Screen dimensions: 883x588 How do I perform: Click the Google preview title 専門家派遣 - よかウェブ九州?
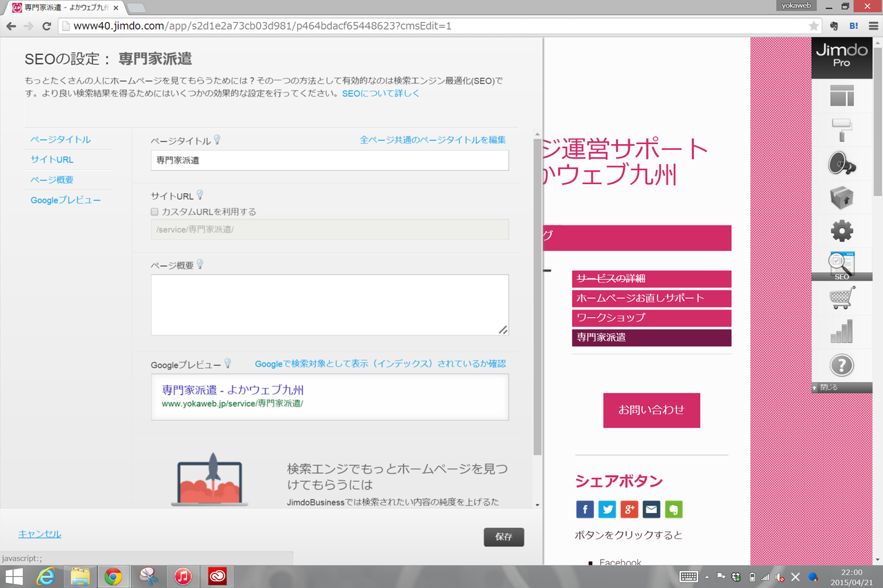click(233, 389)
